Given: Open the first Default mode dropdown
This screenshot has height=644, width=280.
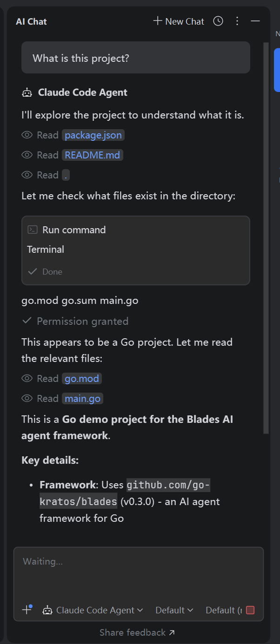Looking at the screenshot, I should [174, 610].
